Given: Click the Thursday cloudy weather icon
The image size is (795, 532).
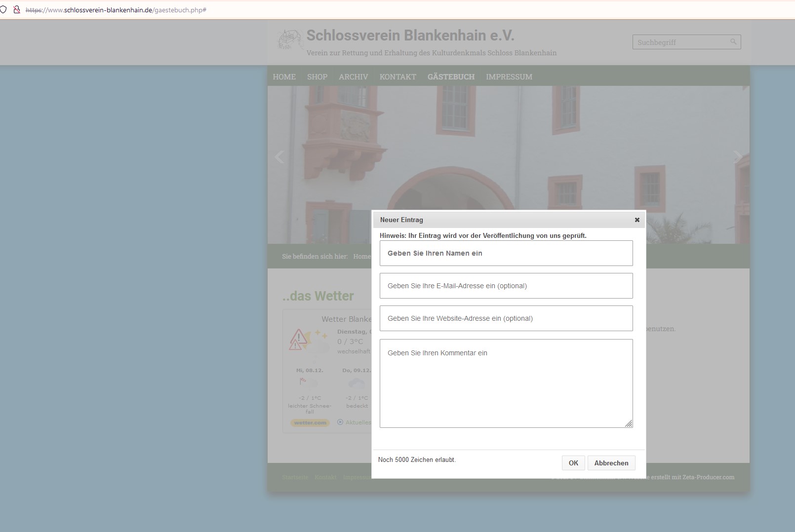Looking at the screenshot, I should point(357,383).
